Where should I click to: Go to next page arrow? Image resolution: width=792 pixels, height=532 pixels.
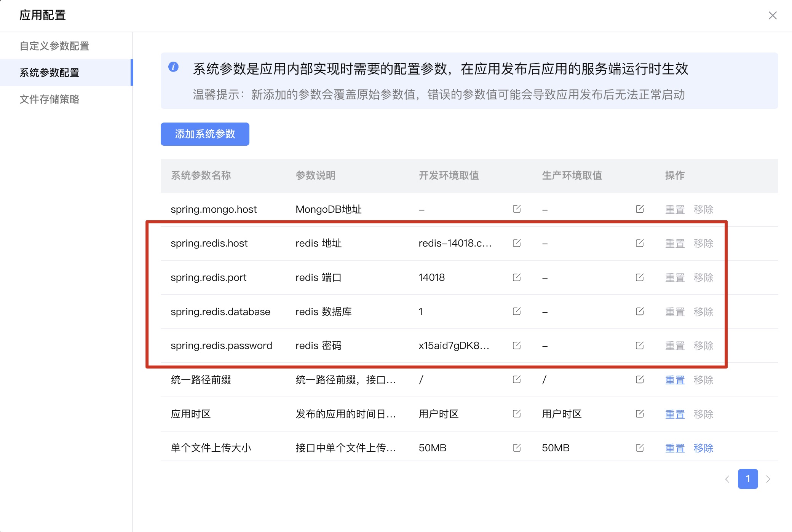point(768,479)
